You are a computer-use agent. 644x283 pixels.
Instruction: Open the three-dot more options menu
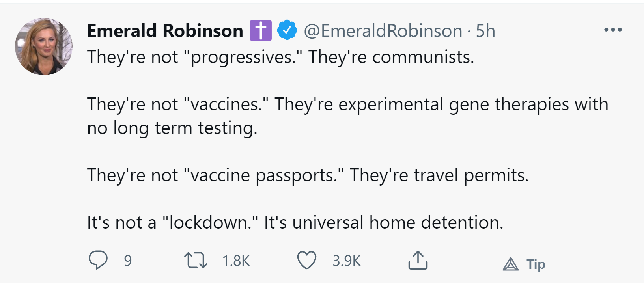point(613,30)
